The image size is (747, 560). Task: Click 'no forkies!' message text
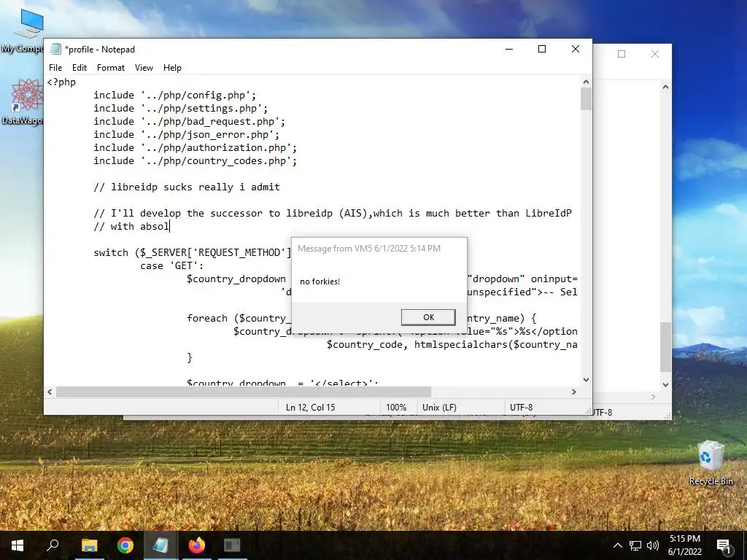pos(320,281)
